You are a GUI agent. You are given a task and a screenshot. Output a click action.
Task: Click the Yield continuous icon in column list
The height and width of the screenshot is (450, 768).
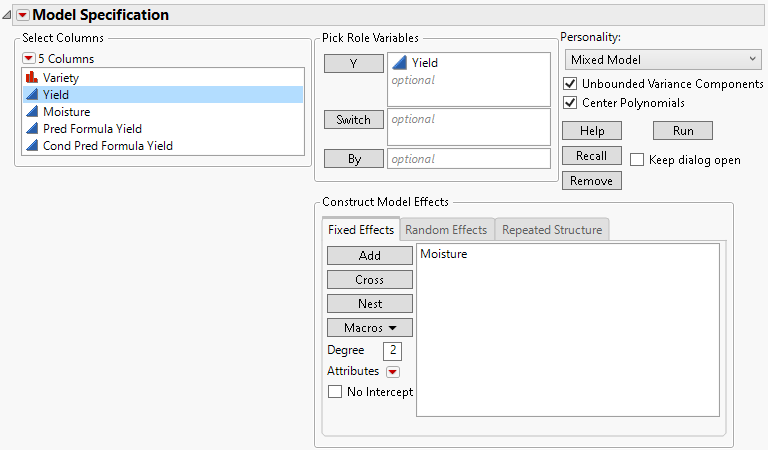pos(32,95)
